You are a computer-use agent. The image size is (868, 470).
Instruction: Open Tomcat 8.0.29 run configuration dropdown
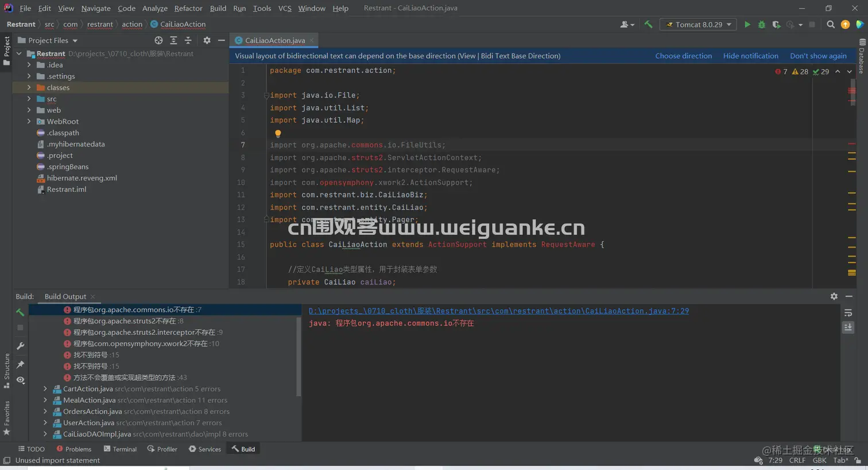click(699, 25)
